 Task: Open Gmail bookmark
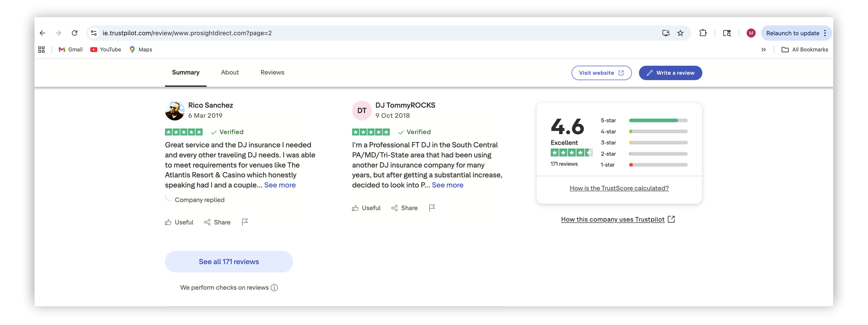[x=70, y=50]
